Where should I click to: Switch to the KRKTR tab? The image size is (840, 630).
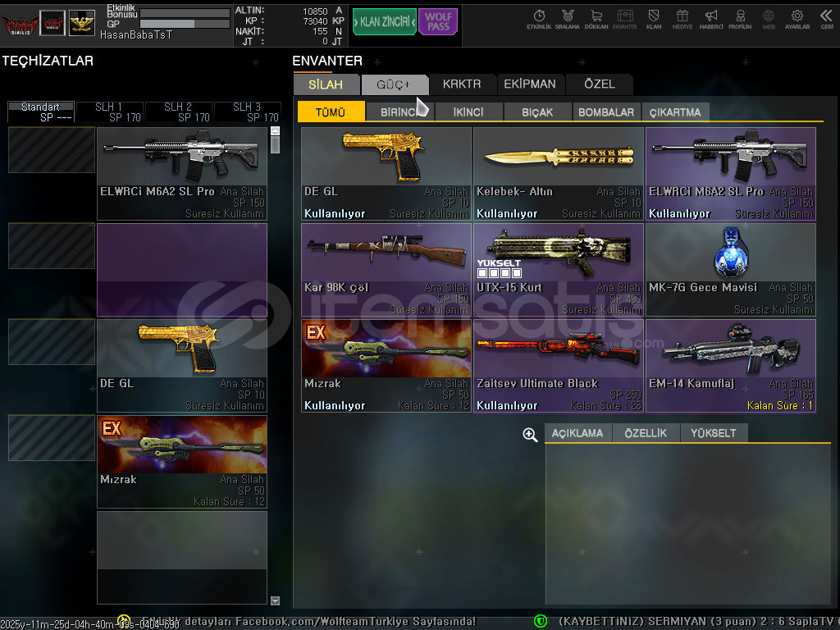click(462, 84)
